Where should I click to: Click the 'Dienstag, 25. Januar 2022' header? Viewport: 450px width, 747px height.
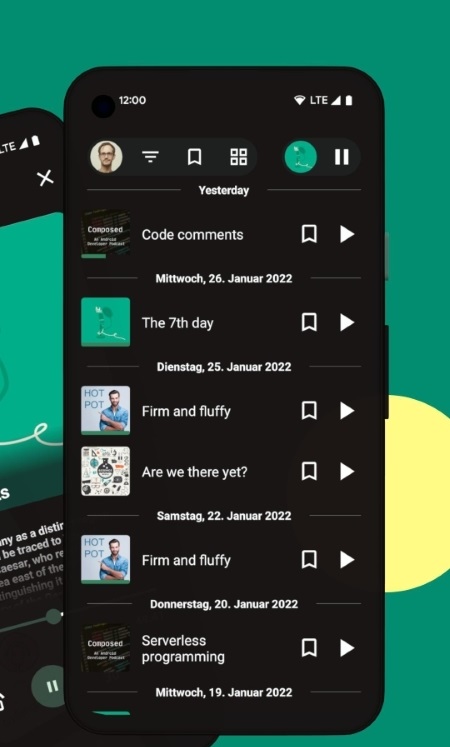tap(224, 367)
